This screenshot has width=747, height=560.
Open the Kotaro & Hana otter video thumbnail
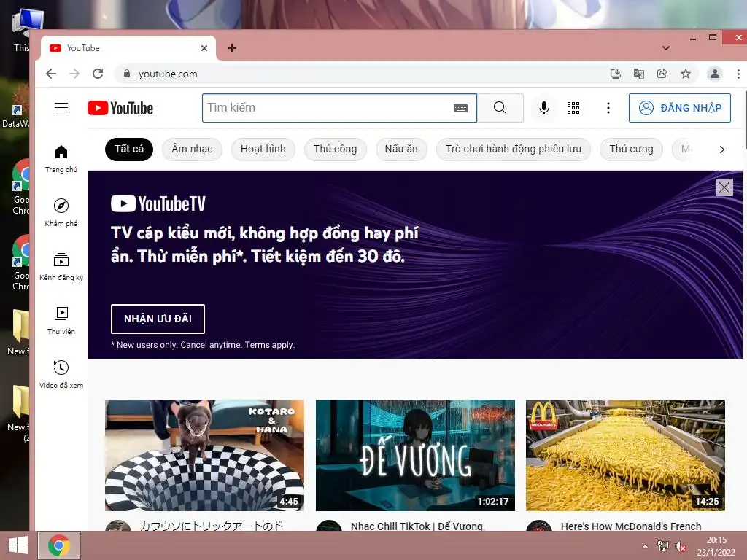tap(204, 455)
